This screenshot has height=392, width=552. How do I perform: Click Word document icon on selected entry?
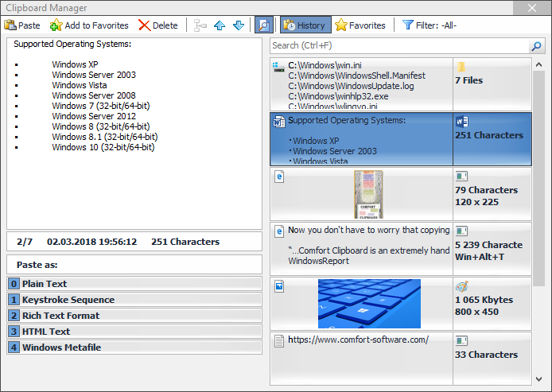(x=279, y=122)
